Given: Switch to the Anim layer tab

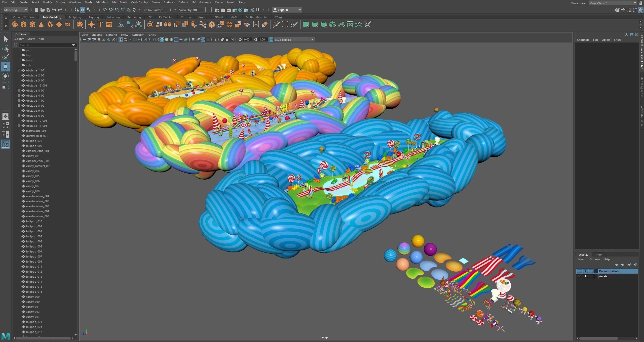Looking at the screenshot, I should pos(599,255).
